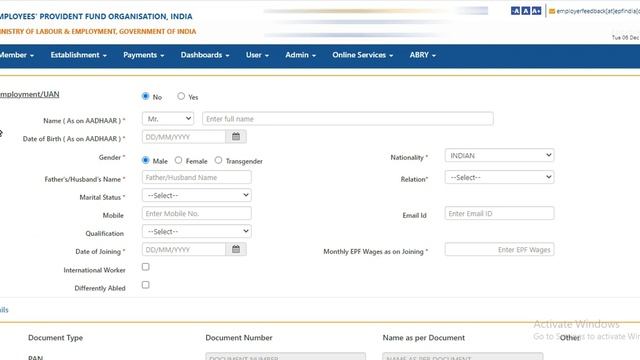Open the Qualification dropdown

[x=197, y=231]
